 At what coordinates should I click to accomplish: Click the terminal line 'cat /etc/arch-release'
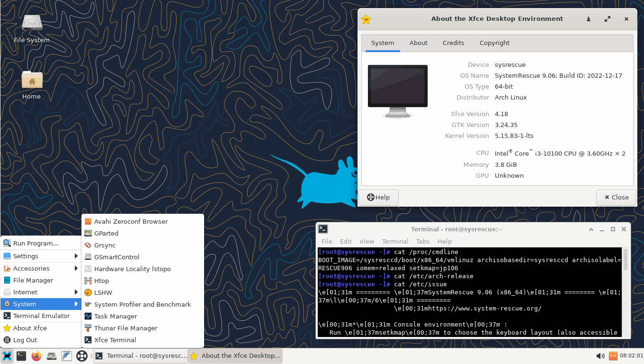pyautogui.click(x=434, y=276)
